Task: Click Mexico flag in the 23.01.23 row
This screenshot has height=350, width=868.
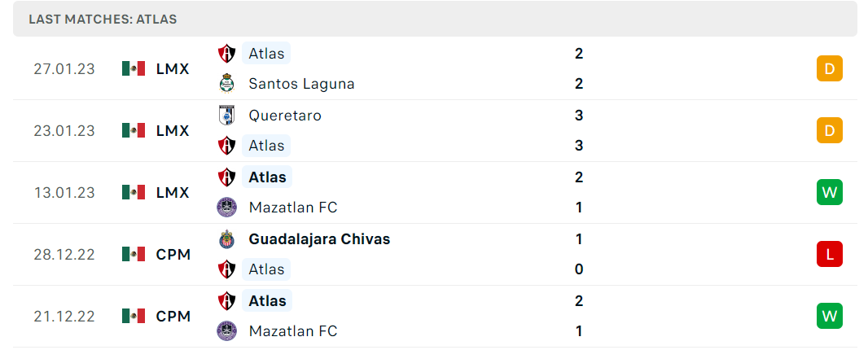Action: coord(134,131)
